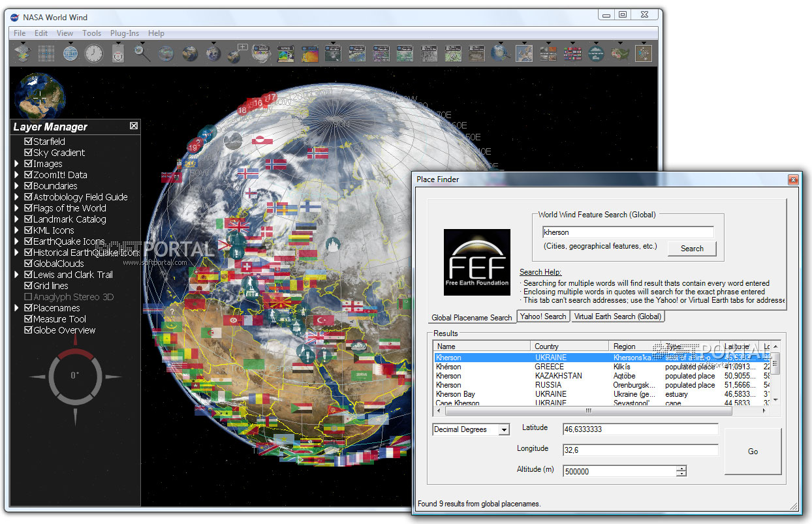Open the WMS browser toolbar icon
This screenshot has width=812, height=524.
[285, 53]
